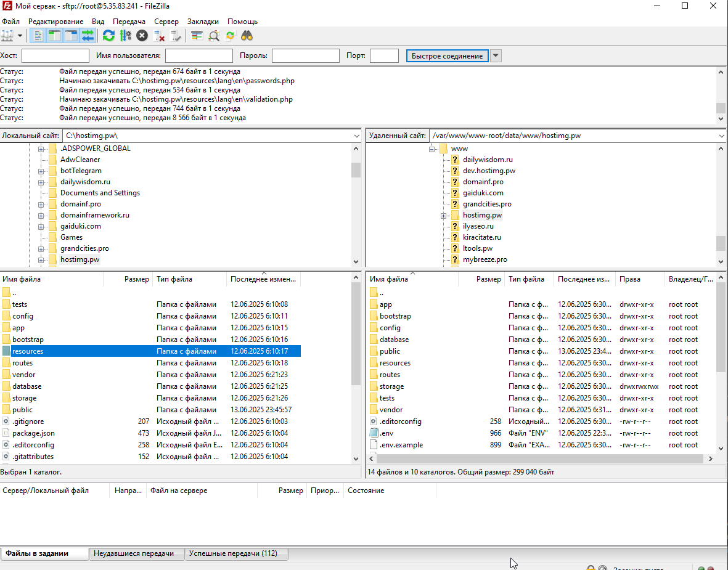The height and width of the screenshot is (570, 728).
Task: Open quick connect history dropdown
Action: [x=496, y=55]
